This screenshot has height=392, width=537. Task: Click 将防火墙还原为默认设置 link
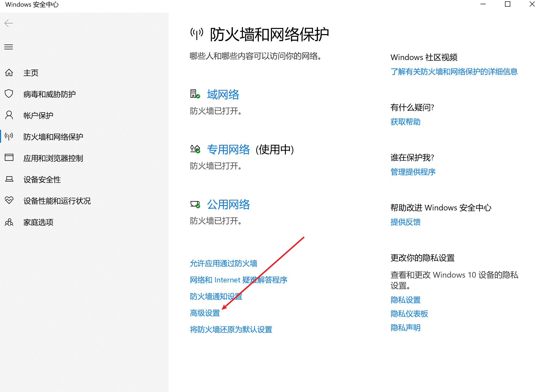(231, 330)
